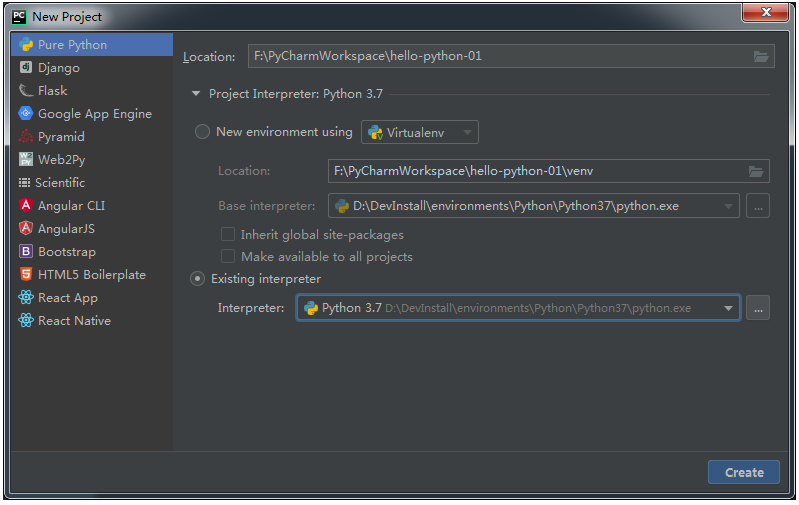Click the Django project type icon
799x505 pixels.
point(26,68)
